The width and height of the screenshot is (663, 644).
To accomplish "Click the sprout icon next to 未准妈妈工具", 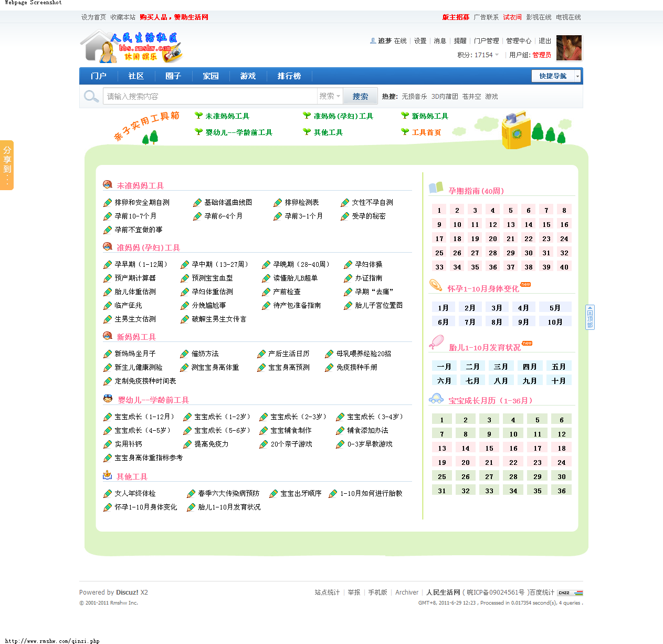I will pyautogui.click(x=198, y=116).
